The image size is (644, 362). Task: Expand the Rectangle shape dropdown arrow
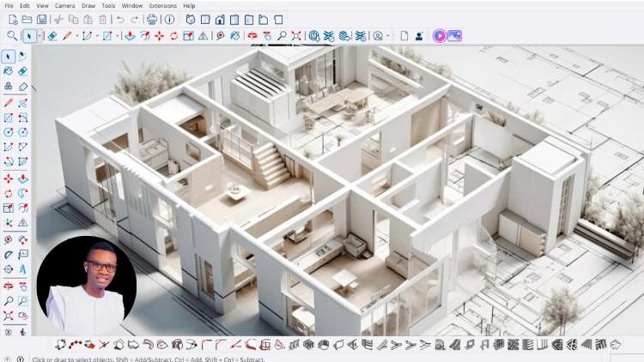[117, 36]
